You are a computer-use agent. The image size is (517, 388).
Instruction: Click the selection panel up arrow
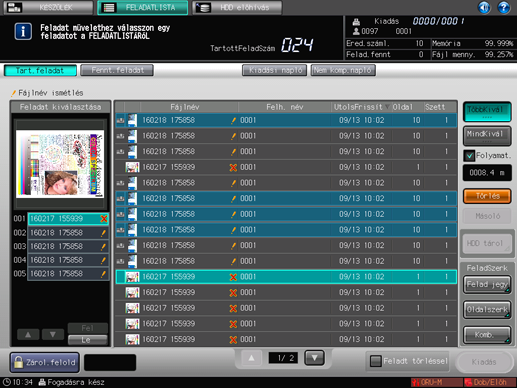[x=28, y=334]
